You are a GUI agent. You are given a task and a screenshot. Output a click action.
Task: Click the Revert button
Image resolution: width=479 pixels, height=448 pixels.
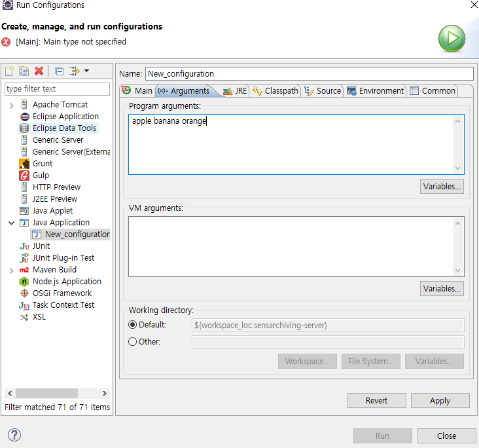click(377, 400)
